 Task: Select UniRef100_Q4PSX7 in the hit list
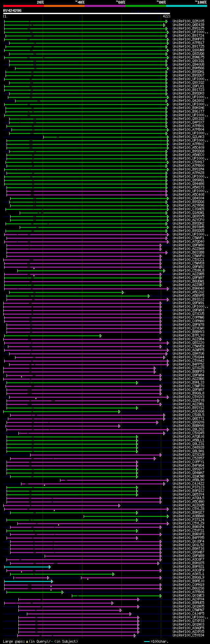point(188,122)
